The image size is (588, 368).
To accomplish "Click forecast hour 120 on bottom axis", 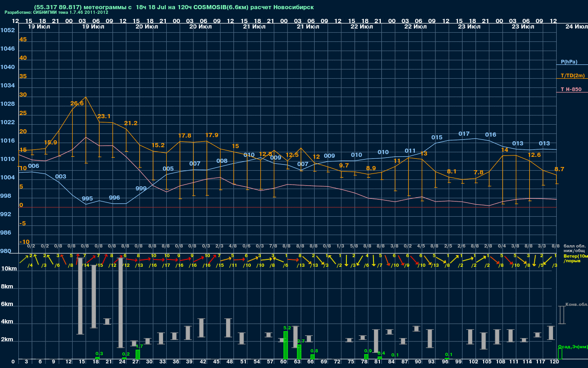I will [x=554, y=362].
